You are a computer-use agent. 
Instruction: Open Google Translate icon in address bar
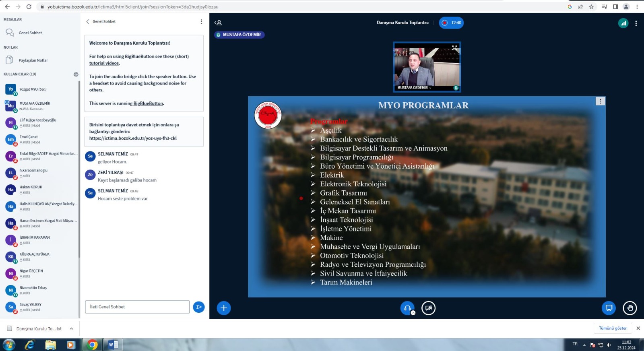[x=570, y=7]
